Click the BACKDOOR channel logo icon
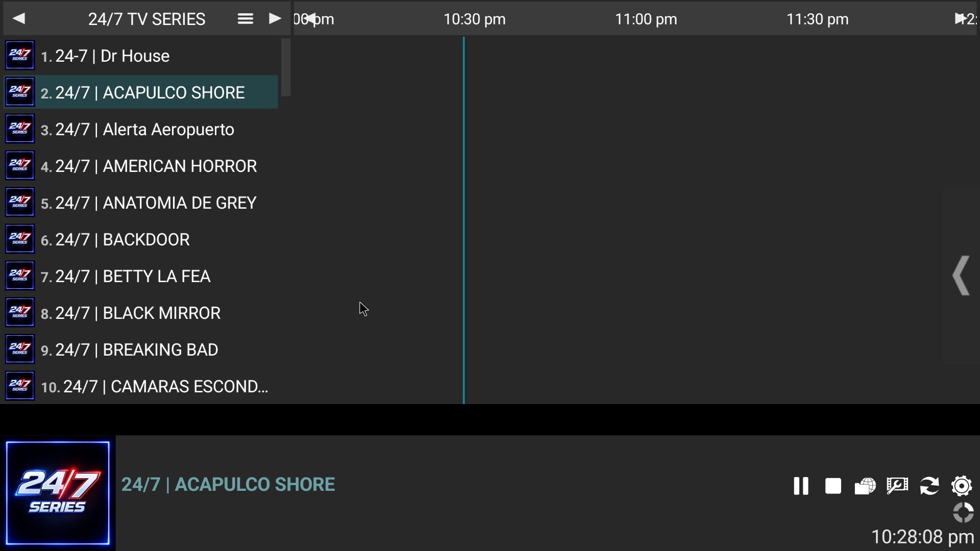 click(x=20, y=239)
